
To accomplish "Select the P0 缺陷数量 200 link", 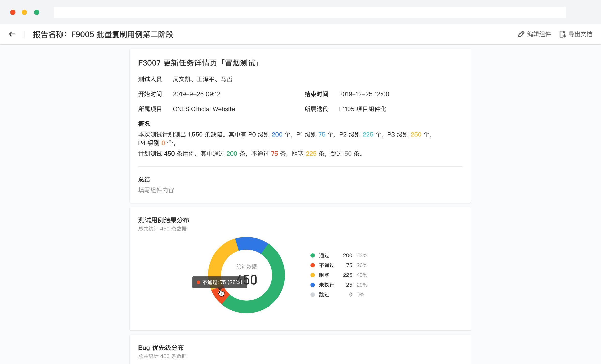I will pos(277,134).
